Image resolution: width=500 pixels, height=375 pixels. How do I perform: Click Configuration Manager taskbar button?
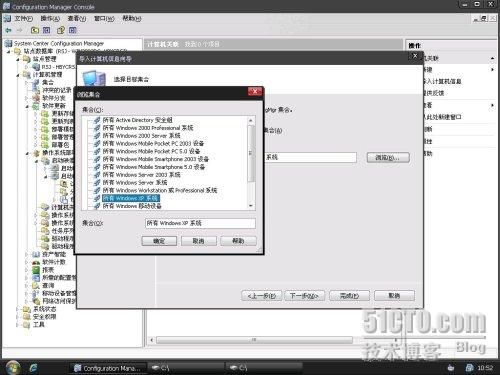107,368
